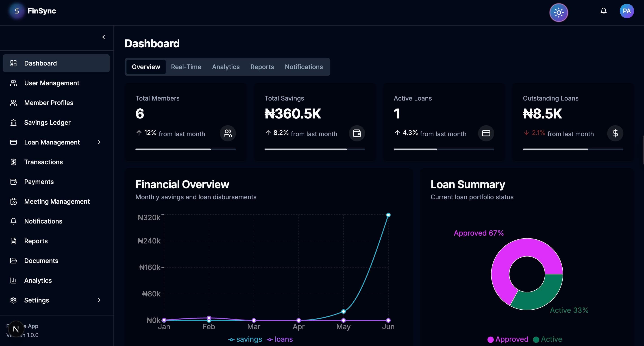Viewport: 644px width, 346px height.
Task: Open Analytics using the bar-chart icon
Action: (13, 280)
